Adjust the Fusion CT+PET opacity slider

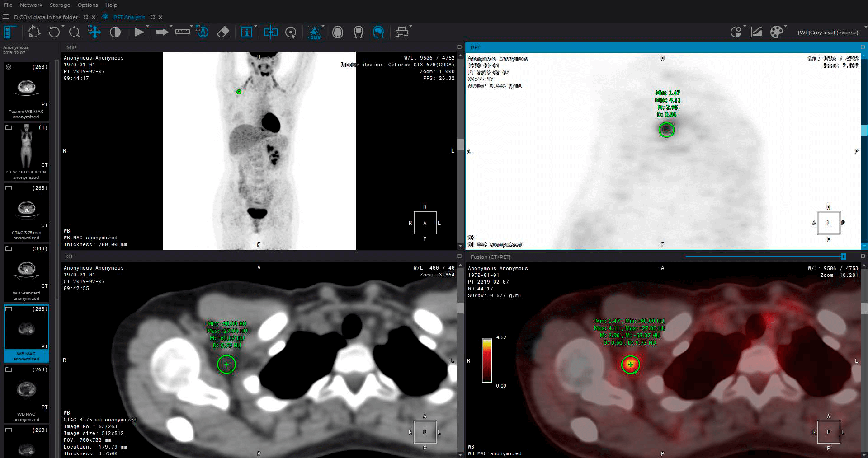click(x=843, y=257)
